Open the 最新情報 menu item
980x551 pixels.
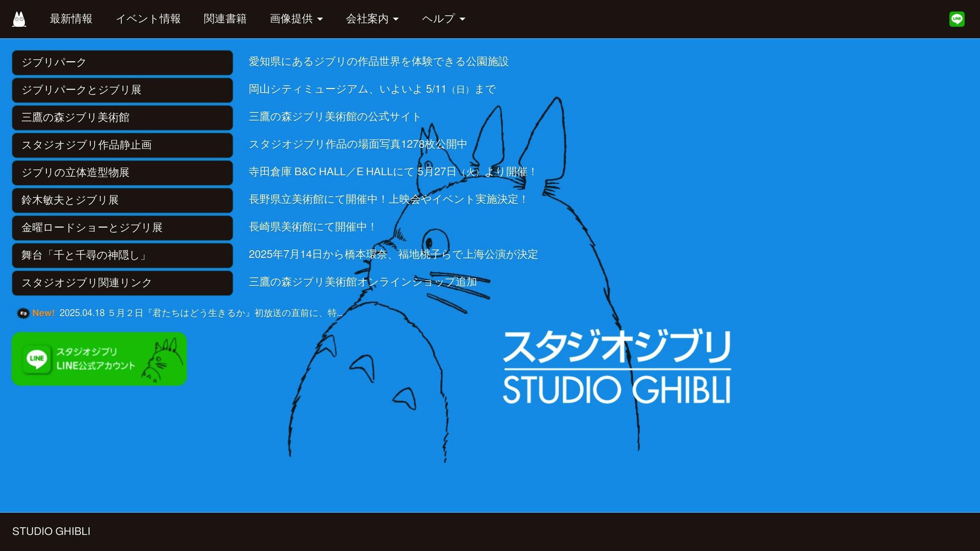click(x=71, y=19)
